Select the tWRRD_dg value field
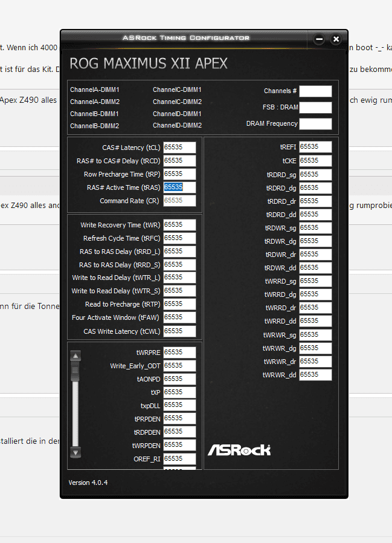392x543 pixels. (x=315, y=294)
